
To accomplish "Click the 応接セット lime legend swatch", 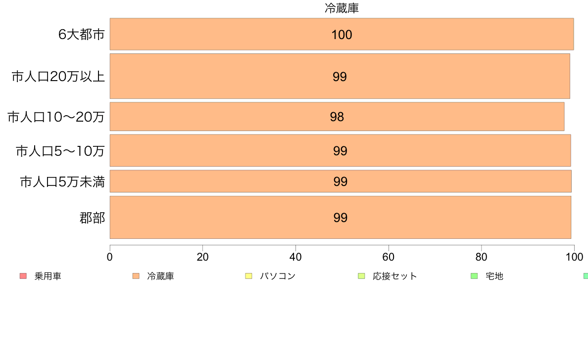I will tap(361, 276).
